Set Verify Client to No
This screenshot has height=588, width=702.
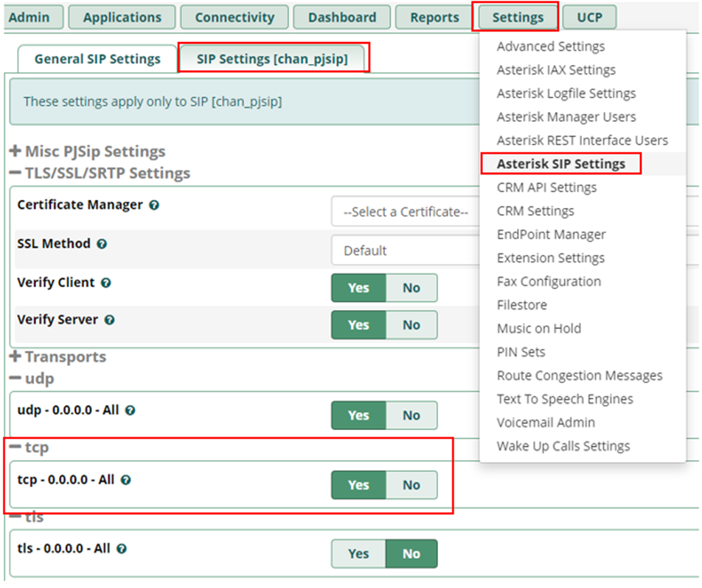tap(411, 288)
